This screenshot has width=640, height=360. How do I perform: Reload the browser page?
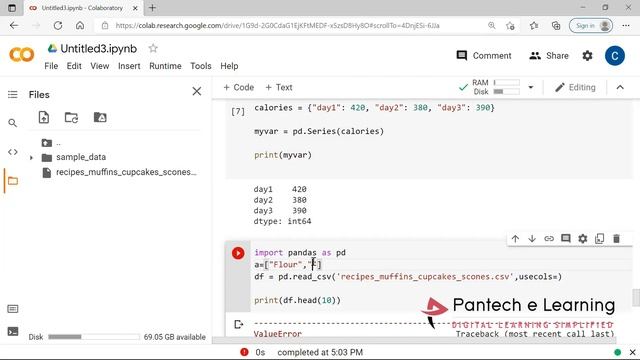58,25
